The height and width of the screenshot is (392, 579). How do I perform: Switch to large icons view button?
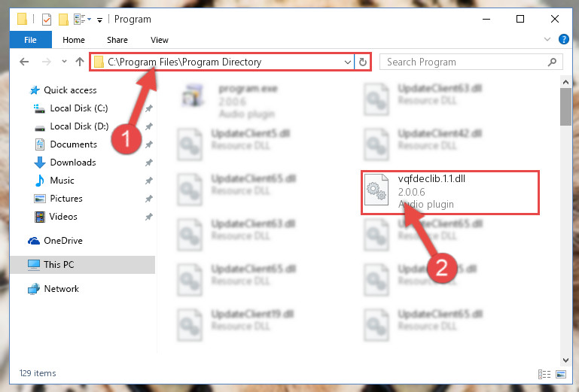(561, 374)
